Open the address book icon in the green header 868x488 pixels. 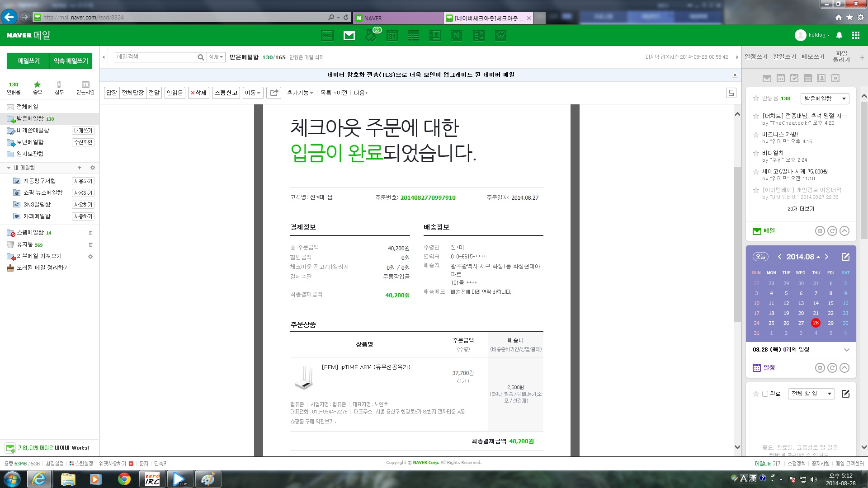coord(435,35)
